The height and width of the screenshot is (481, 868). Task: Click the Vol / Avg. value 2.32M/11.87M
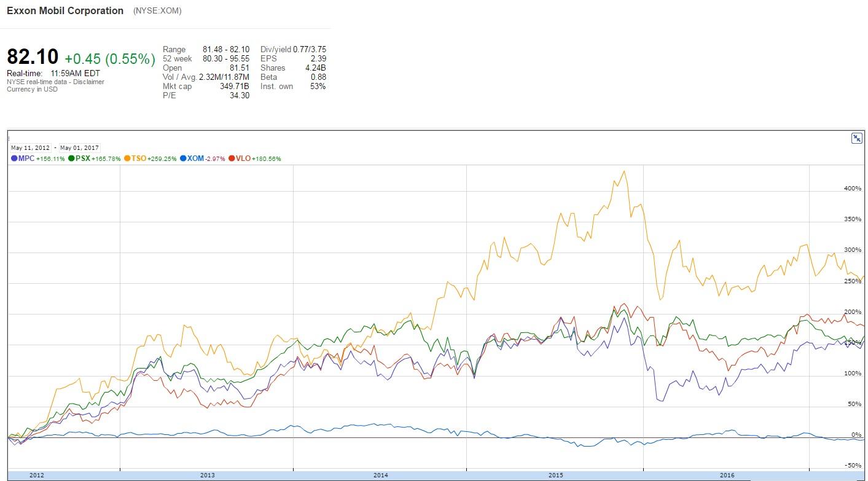tap(224, 77)
